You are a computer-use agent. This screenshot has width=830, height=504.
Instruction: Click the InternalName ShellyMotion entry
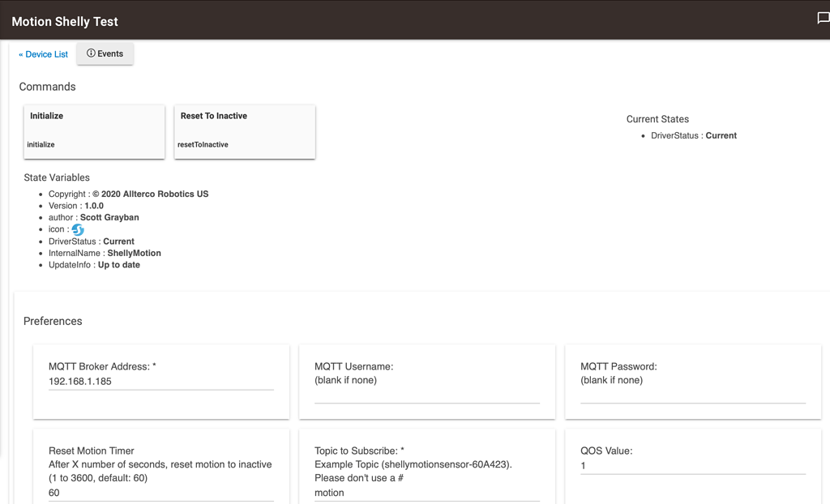click(104, 252)
